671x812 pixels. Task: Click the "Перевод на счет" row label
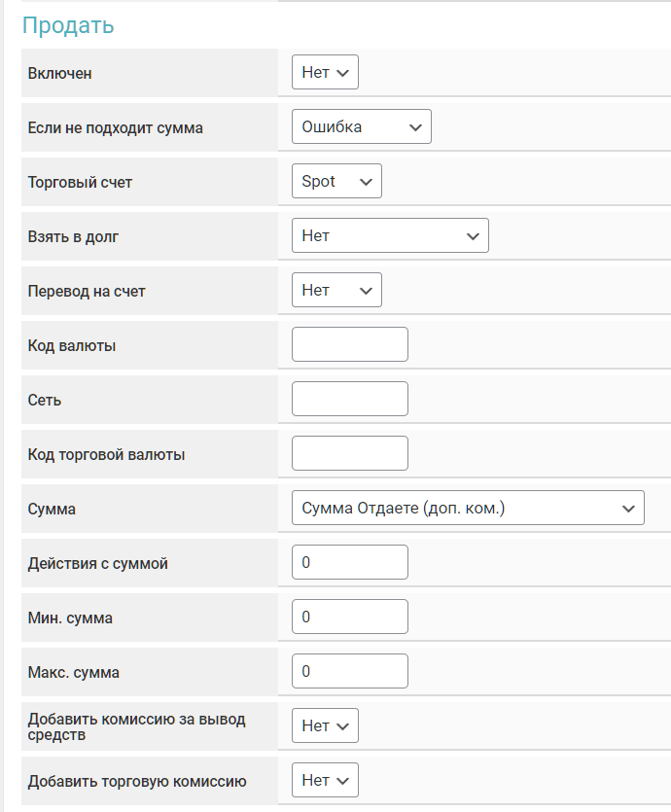pos(87,291)
